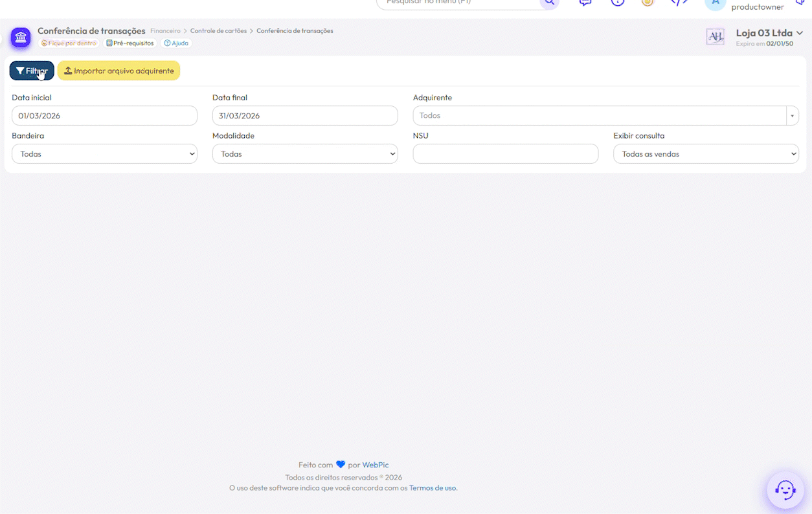Go to Financeiro breadcrumb
Viewport: 812px width, 514px height.
(165, 31)
